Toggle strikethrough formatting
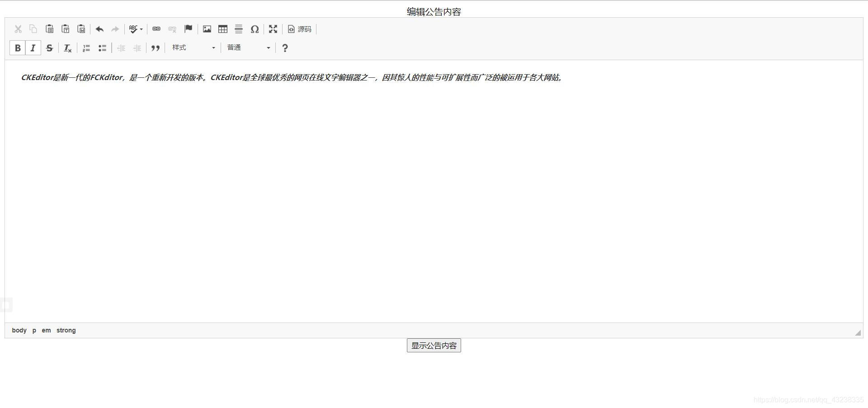The width and height of the screenshot is (868, 408). [x=49, y=48]
